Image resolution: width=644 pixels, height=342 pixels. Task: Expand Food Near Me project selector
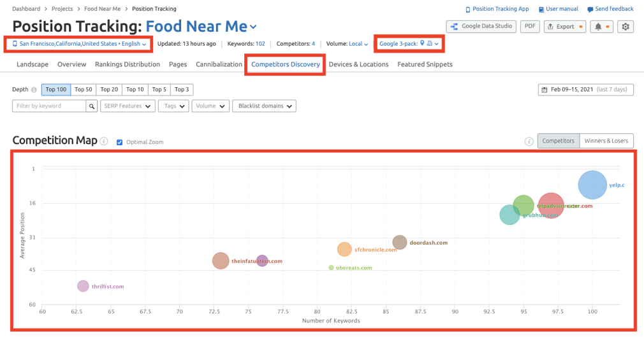click(201, 27)
